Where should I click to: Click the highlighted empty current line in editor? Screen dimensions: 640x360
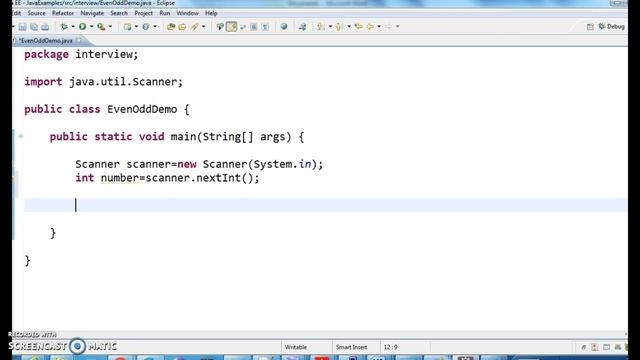[x=325, y=205]
